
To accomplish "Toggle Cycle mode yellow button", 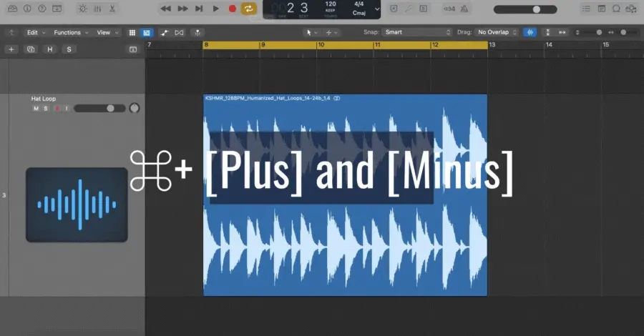I will click(248, 9).
